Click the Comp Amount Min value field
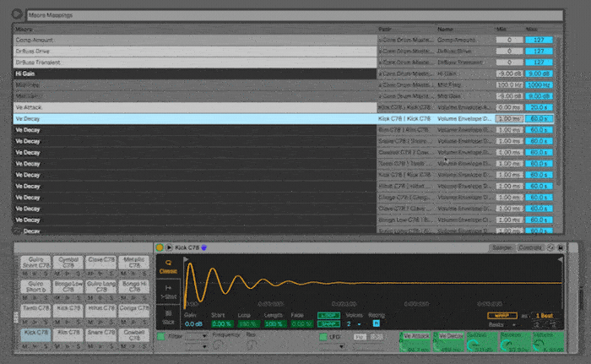 tap(509, 40)
